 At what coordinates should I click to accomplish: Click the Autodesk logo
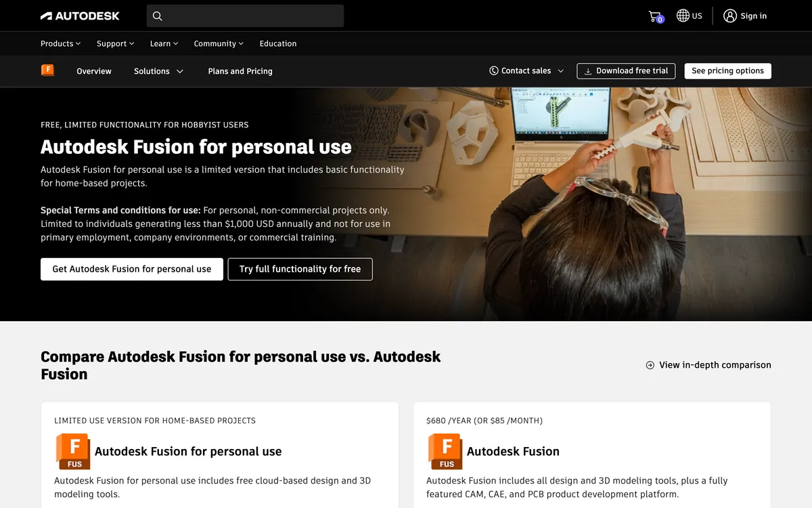point(80,16)
